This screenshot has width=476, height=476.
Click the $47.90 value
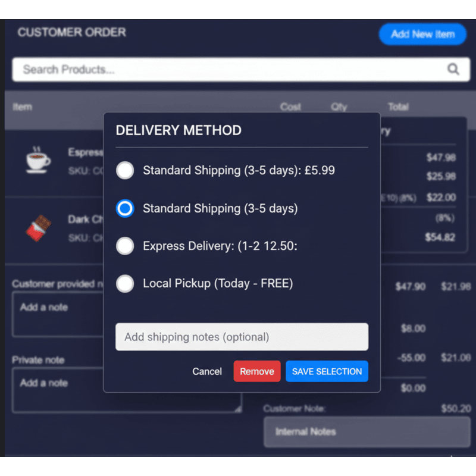(x=411, y=287)
